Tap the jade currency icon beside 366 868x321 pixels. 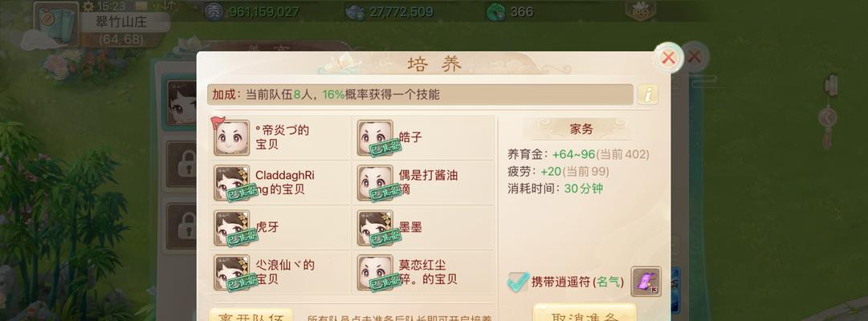point(495,11)
